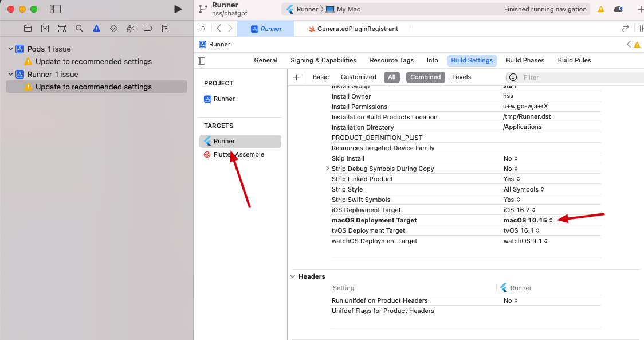This screenshot has height=340, width=644.
Task: Click the Installation Directory /Applications value
Action: [x=522, y=127]
